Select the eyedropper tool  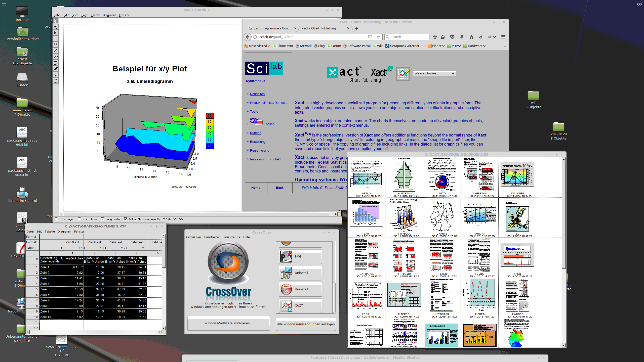pos(56,69)
